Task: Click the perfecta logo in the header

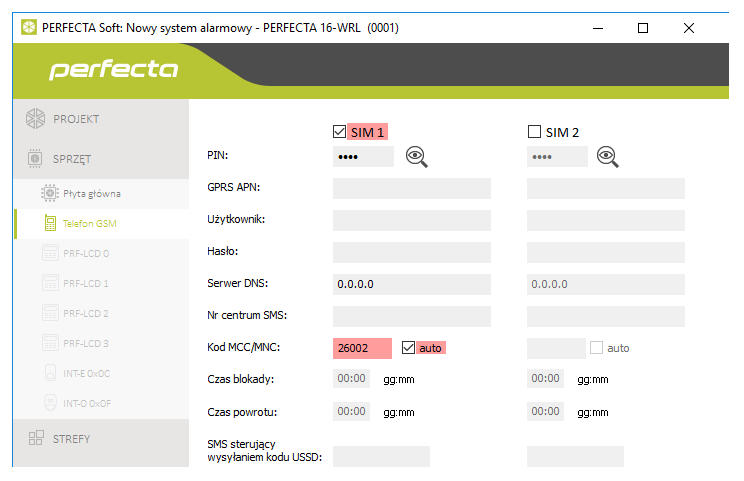Action: click(x=114, y=70)
